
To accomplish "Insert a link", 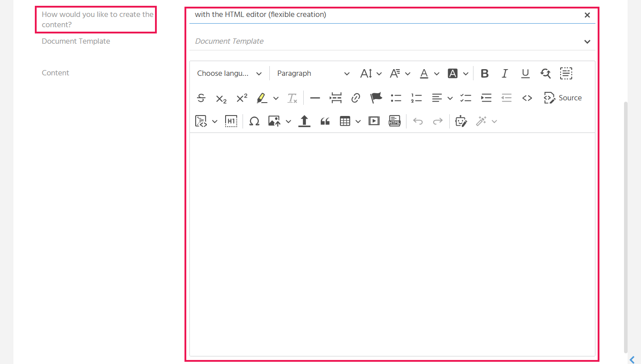I will pos(356,98).
